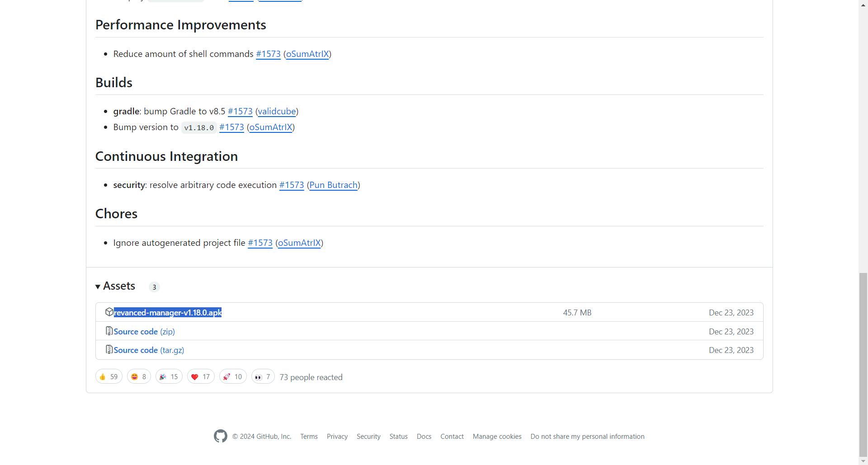
Task: React with the eyes emoji (7)
Action: pyautogui.click(x=263, y=376)
